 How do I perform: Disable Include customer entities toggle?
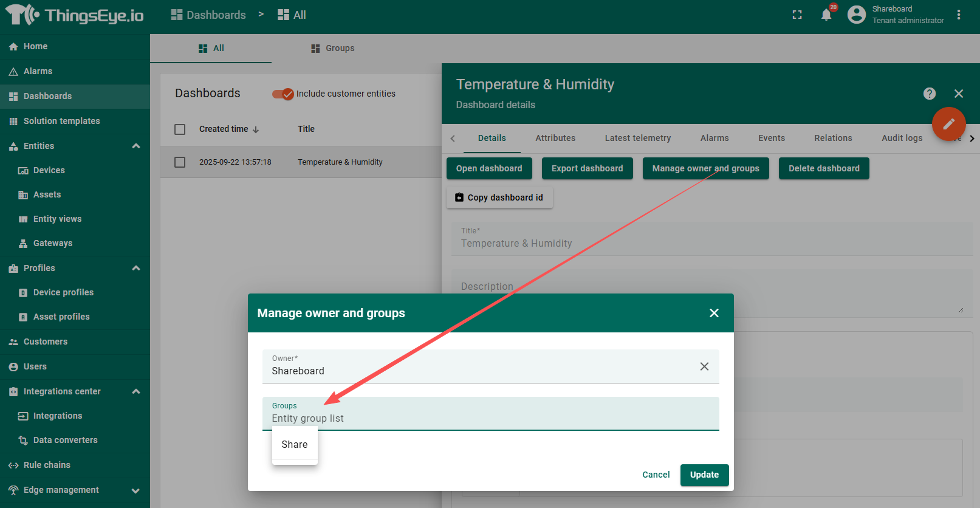[283, 94]
